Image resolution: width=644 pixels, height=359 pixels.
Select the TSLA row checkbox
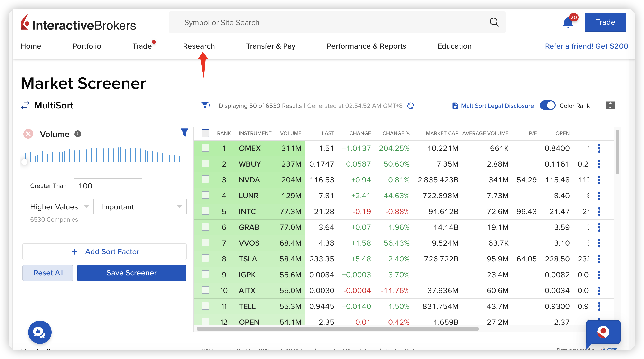click(205, 258)
